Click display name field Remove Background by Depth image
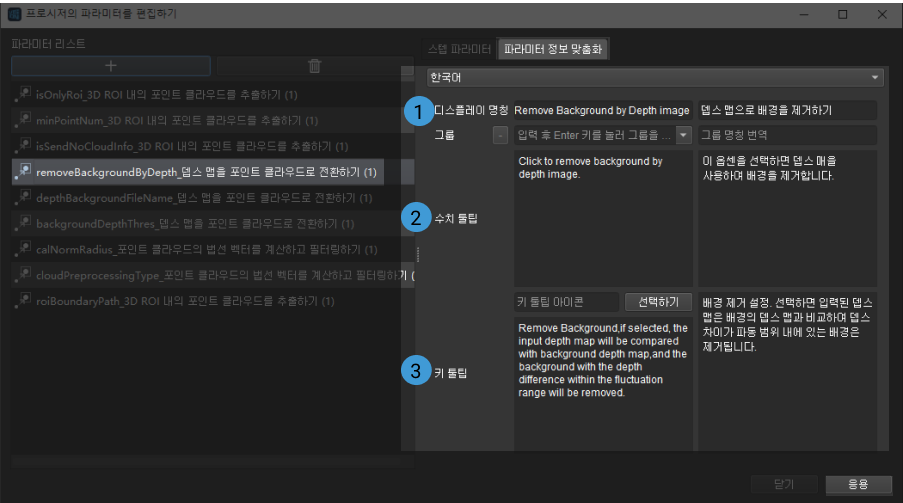903x503 pixels. point(602,110)
